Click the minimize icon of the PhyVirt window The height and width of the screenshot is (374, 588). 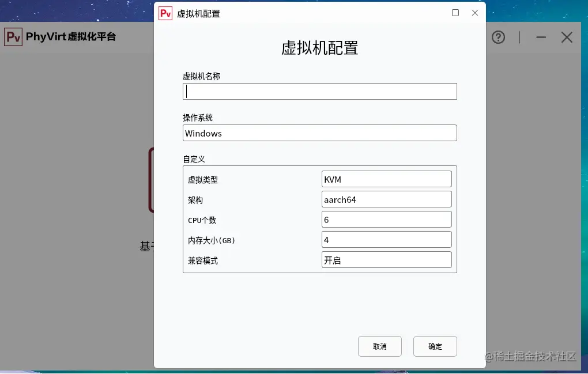(541, 37)
